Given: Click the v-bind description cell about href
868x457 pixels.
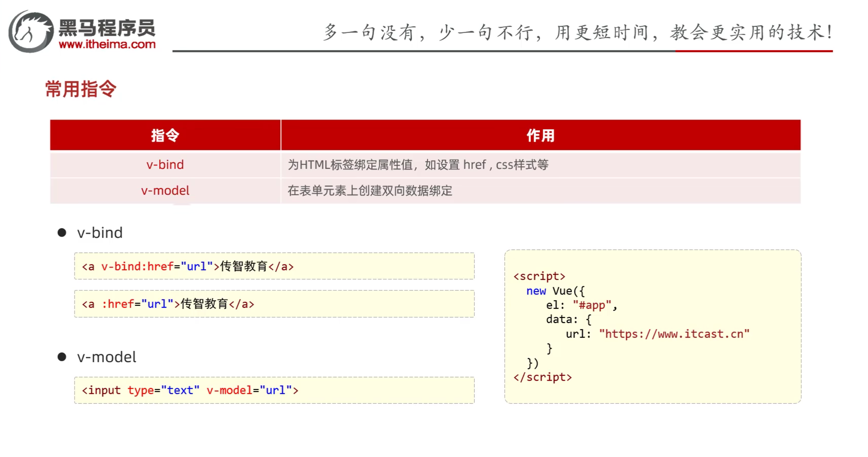Looking at the screenshot, I should coord(418,164).
